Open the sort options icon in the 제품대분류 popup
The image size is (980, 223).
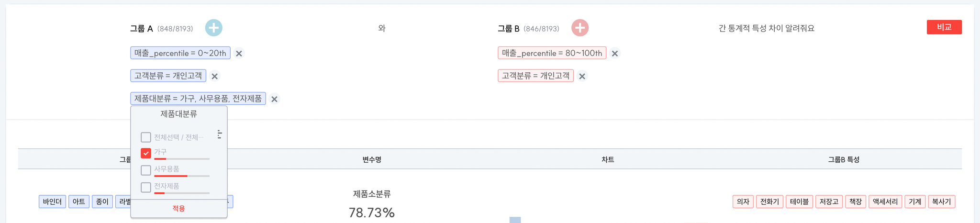pos(219,134)
